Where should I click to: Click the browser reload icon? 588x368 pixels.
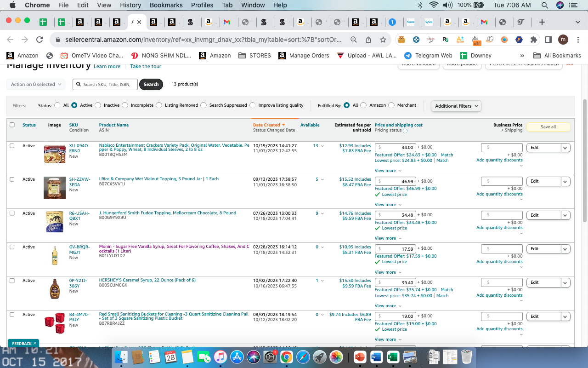(40, 40)
